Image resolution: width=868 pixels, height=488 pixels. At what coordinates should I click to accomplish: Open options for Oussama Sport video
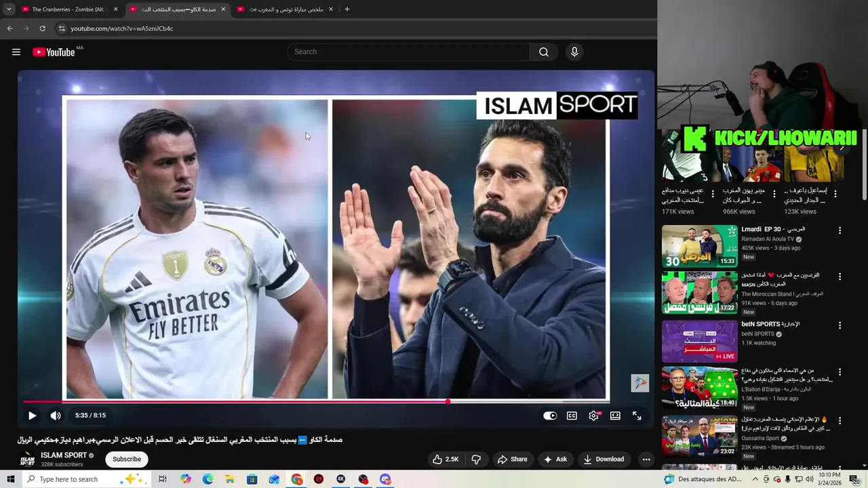click(840, 420)
